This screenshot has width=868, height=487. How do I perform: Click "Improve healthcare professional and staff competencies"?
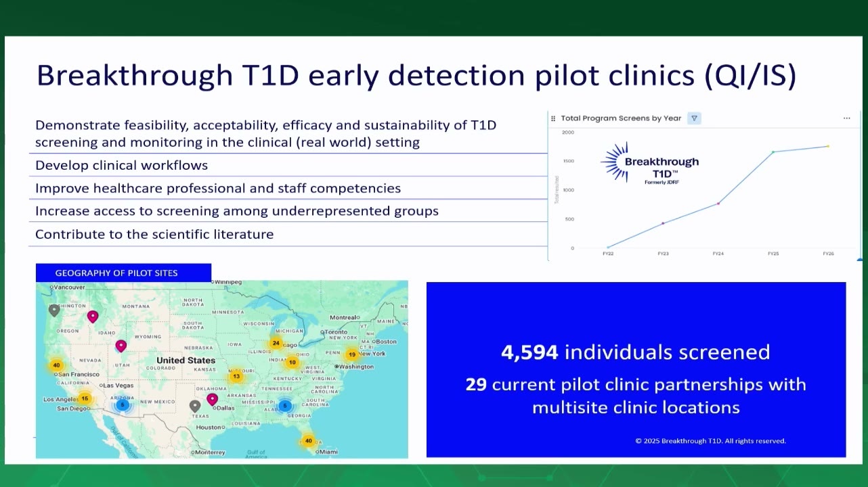pos(218,188)
